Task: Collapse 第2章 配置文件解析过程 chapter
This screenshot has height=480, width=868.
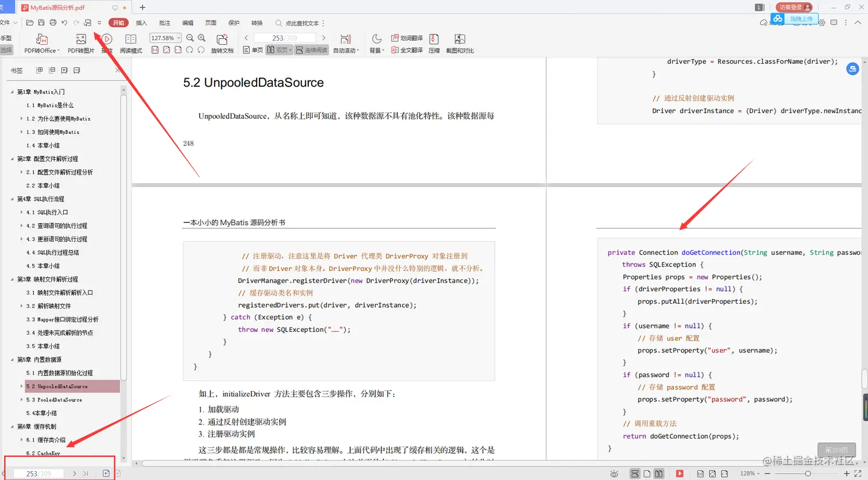Action: pyautogui.click(x=12, y=159)
